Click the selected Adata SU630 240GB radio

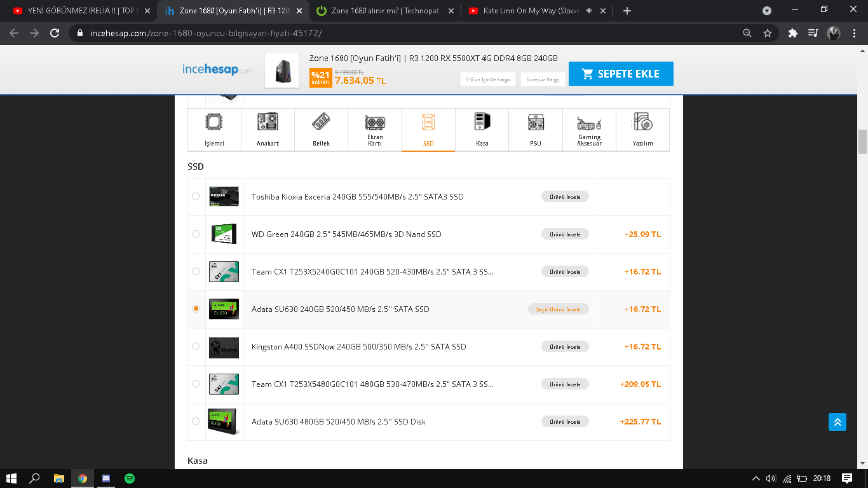coord(196,309)
